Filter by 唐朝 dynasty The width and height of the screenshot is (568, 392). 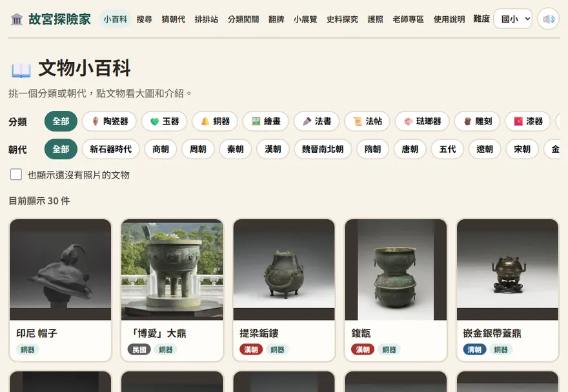(410, 149)
